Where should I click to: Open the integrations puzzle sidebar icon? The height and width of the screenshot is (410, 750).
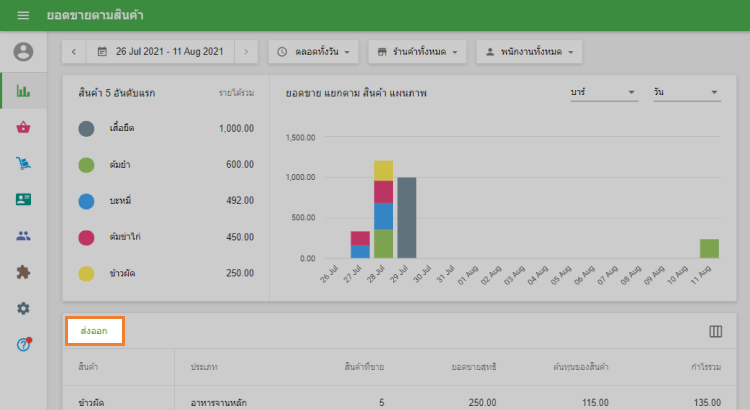tap(23, 272)
